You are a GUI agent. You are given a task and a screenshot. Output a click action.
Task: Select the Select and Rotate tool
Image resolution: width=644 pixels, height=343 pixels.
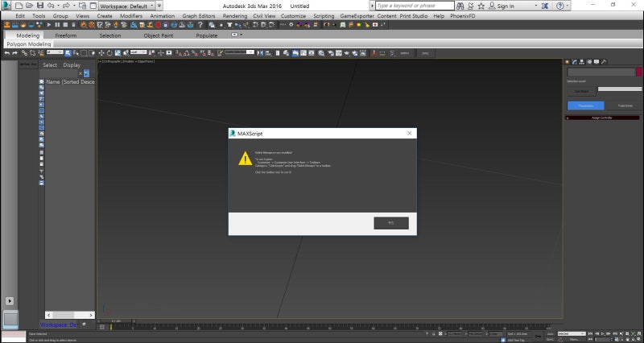coord(109,53)
